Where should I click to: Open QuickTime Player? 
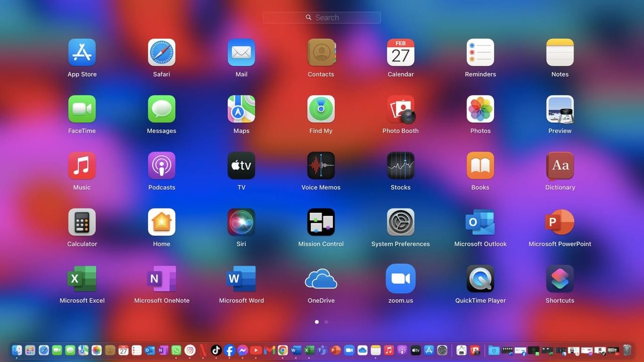tap(480, 279)
